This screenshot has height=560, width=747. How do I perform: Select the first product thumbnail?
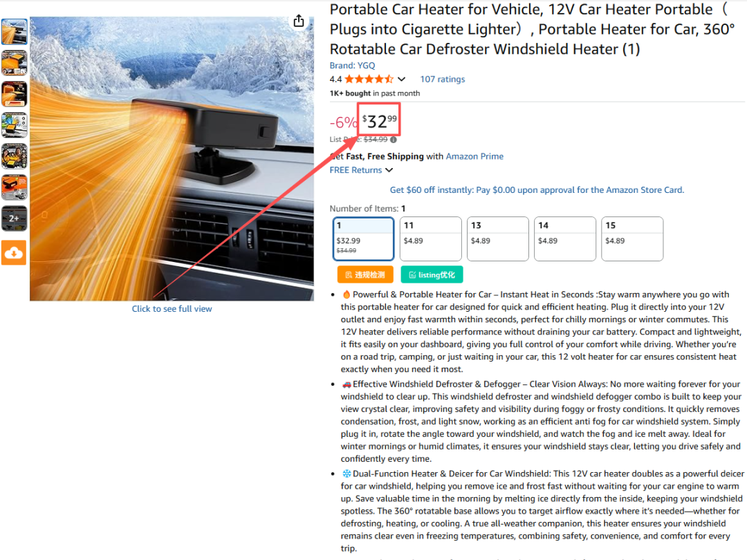(x=15, y=32)
